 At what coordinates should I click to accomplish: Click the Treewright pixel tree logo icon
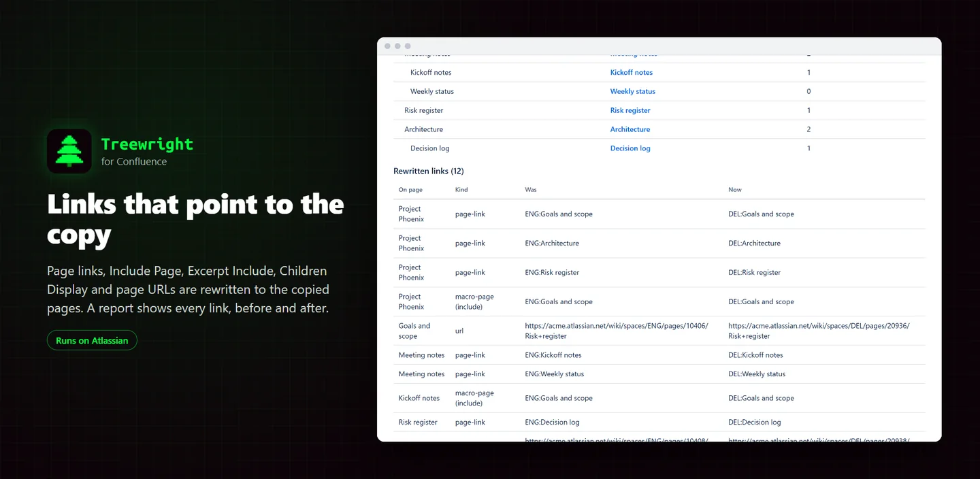point(69,151)
